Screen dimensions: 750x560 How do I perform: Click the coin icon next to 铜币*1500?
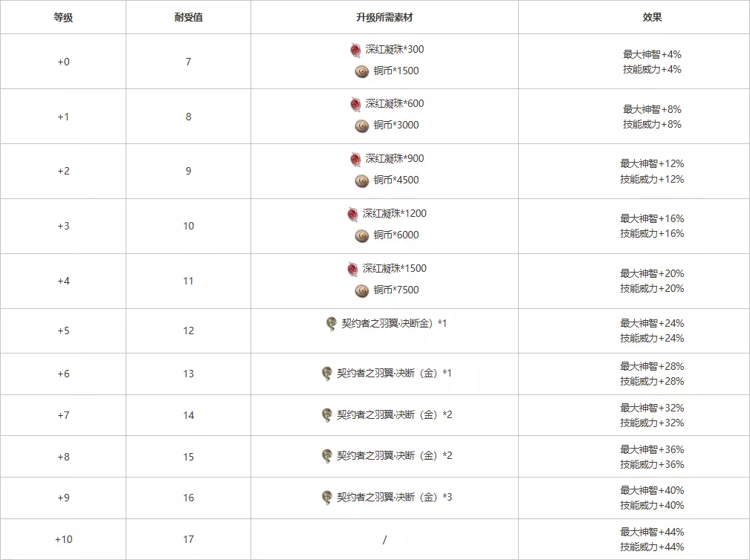point(362,71)
